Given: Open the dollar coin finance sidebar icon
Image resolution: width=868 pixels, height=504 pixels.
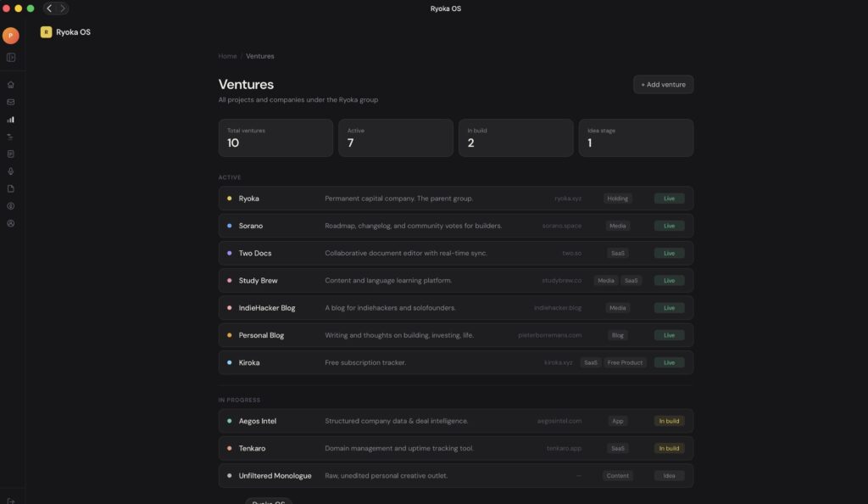Looking at the screenshot, I should click(x=10, y=206).
